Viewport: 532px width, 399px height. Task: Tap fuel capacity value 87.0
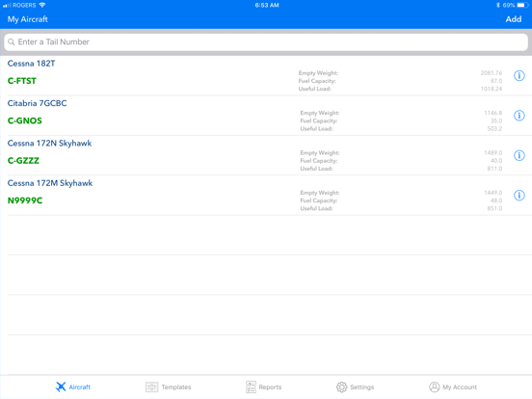click(x=496, y=81)
